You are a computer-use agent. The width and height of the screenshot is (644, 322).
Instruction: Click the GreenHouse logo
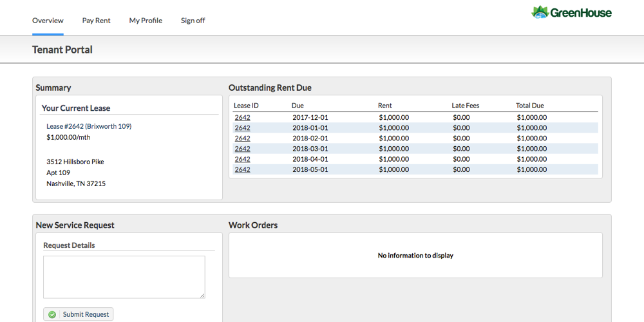571,12
